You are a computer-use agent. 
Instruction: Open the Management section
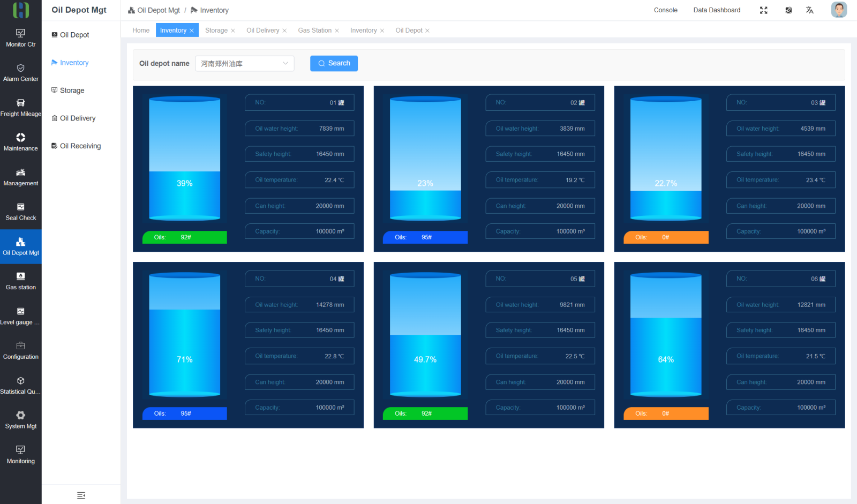coord(20,177)
